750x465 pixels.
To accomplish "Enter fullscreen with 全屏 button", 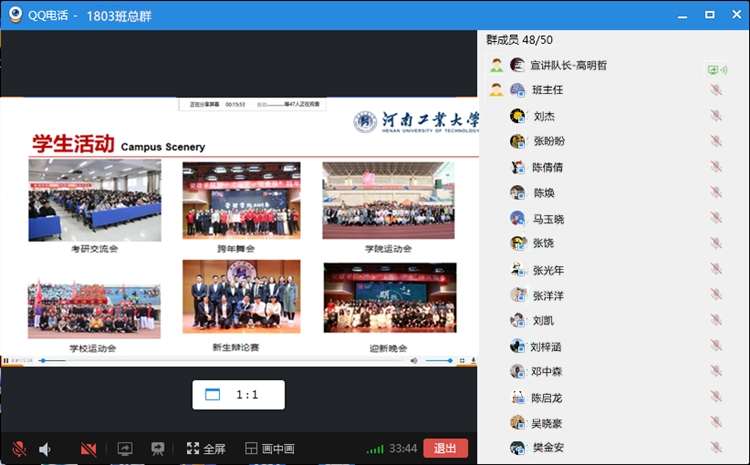I will click(206, 449).
